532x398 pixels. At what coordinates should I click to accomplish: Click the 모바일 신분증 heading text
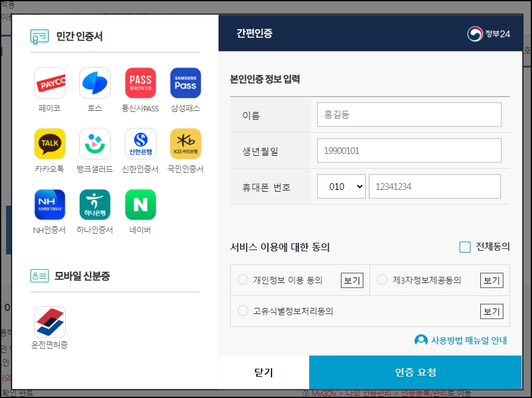click(x=82, y=276)
